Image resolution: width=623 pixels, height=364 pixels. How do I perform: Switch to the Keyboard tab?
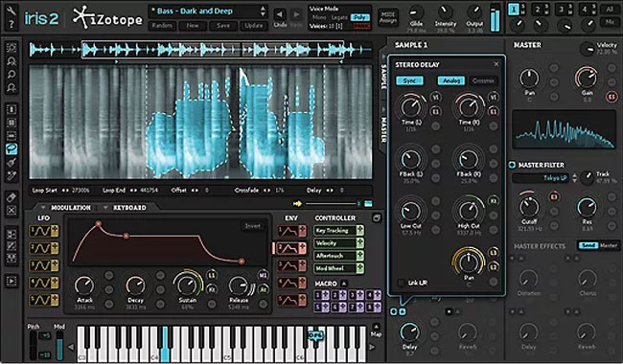[129, 208]
